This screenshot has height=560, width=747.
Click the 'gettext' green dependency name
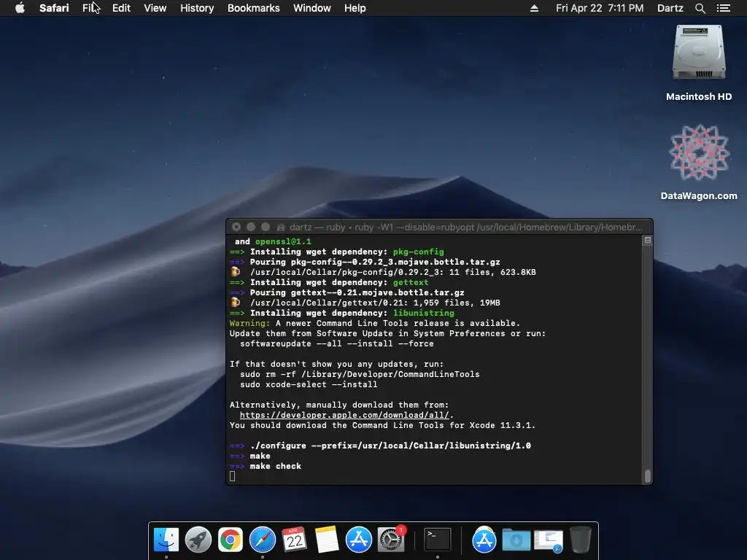[411, 282]
